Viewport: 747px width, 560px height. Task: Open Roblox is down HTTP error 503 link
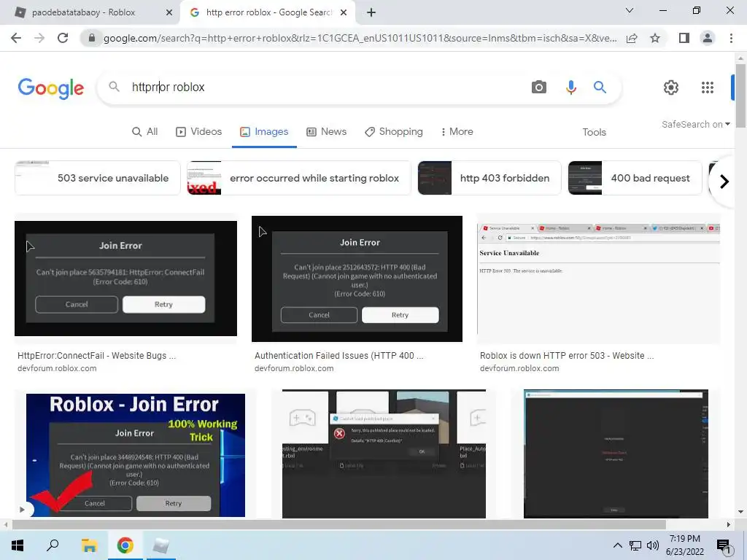click(567, 356)
